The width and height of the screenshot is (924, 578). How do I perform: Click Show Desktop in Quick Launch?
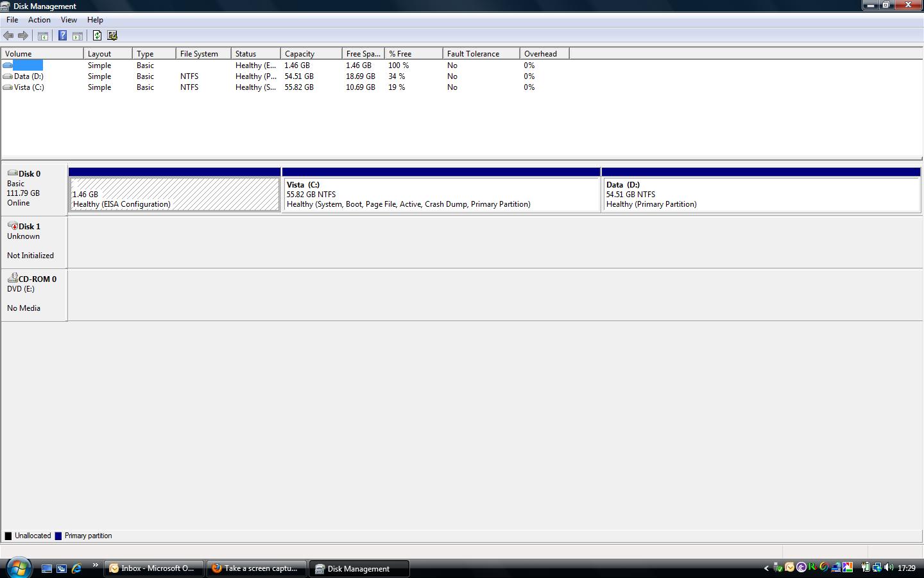click(x=47, y=568)
